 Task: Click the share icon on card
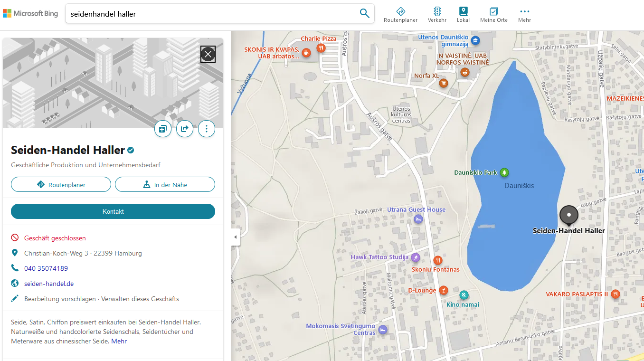coord(185,129)
